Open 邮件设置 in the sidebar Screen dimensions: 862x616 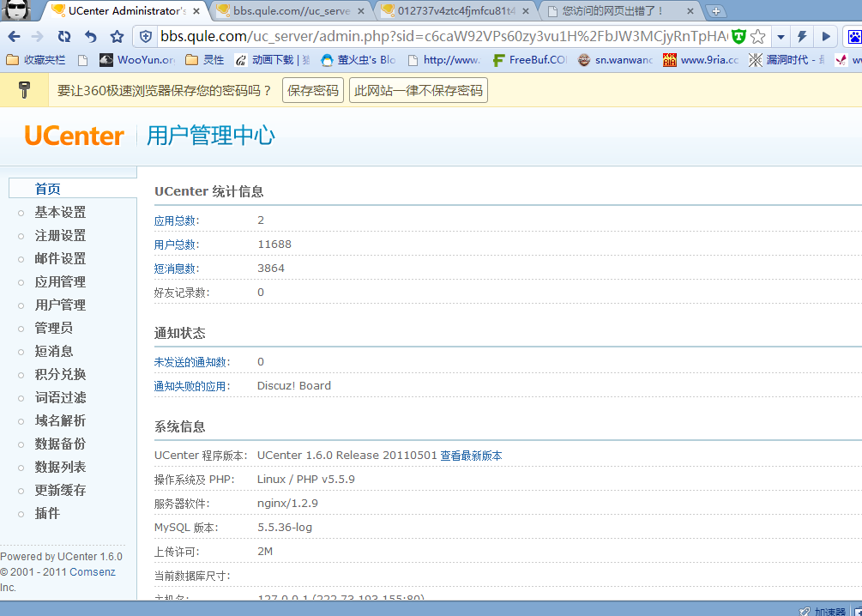click(x=61, y=258)
